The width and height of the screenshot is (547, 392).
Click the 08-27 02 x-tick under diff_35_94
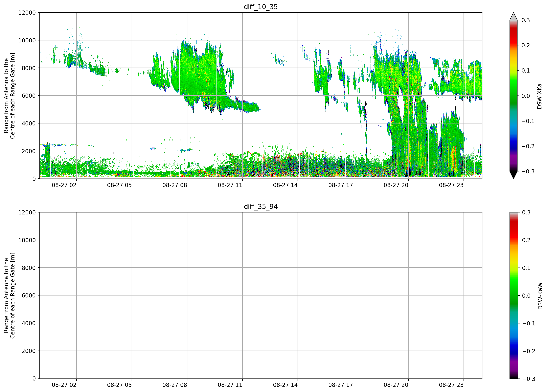(x=64, y=385)
